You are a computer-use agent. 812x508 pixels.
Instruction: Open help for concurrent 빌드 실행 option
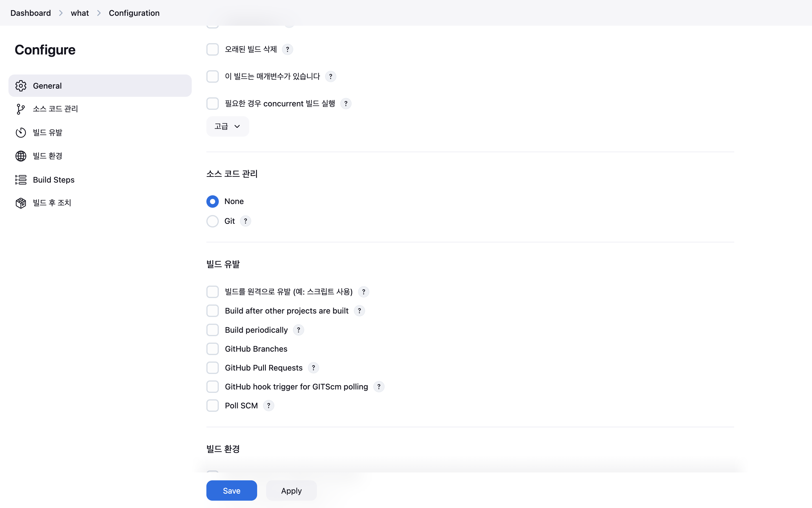(x=346, y=104)
